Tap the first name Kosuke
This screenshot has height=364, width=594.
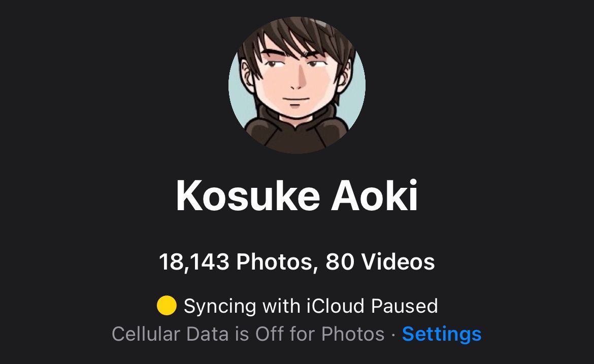(x=248, y=196)
